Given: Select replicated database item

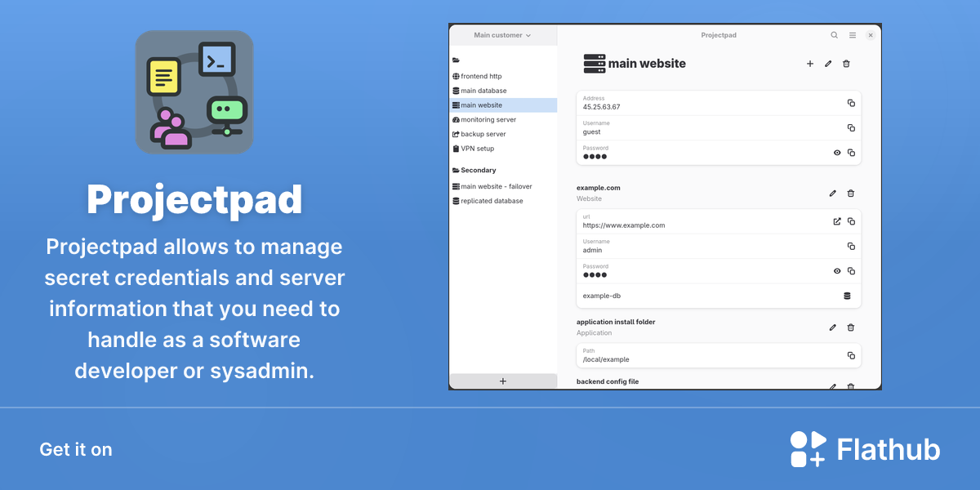Looking at the screenshot, I should [x=503, y=201].
